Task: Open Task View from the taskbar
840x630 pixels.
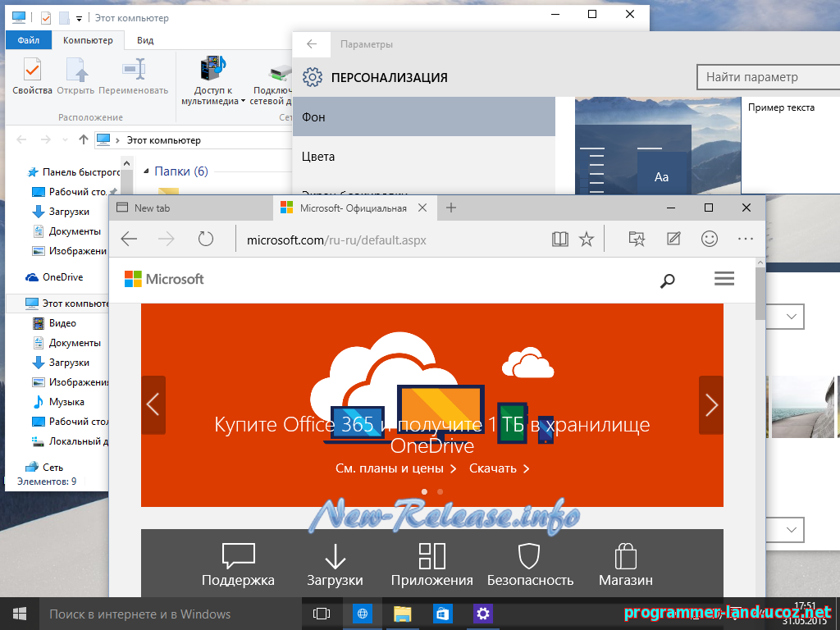Action: [x=322, y=614]
